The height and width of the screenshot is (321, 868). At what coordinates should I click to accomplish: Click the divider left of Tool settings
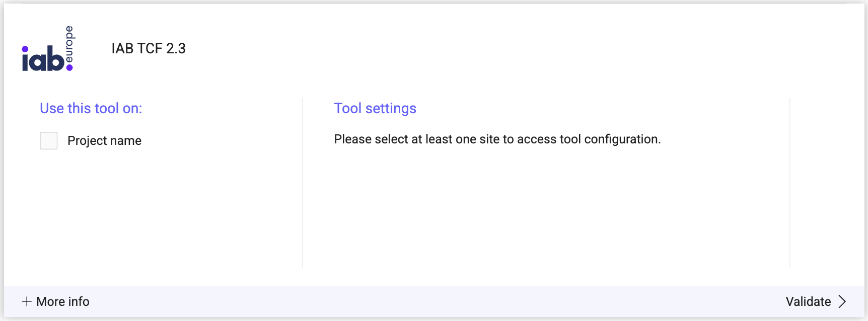[x=303, y=182]
